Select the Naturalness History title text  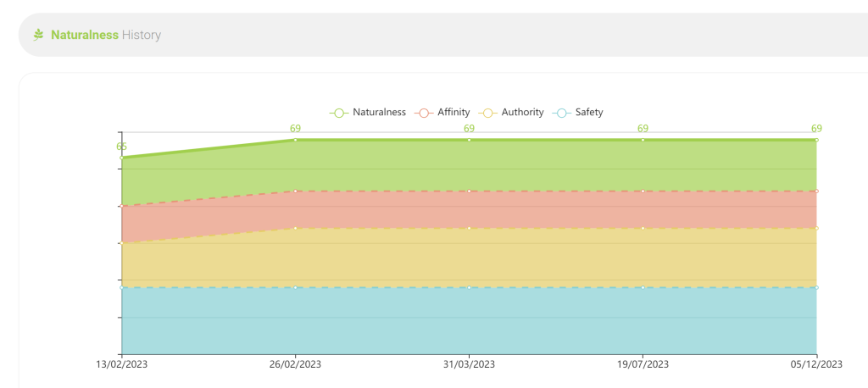click(x=105, y=35)
